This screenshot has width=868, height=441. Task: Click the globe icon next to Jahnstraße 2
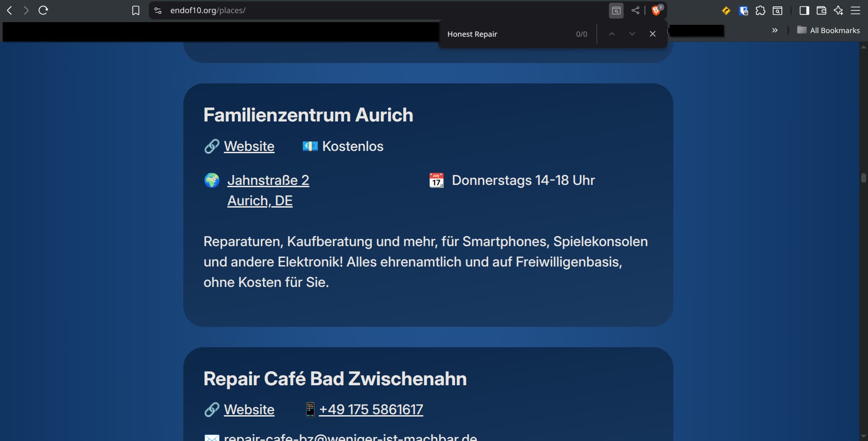pos(212,180)
